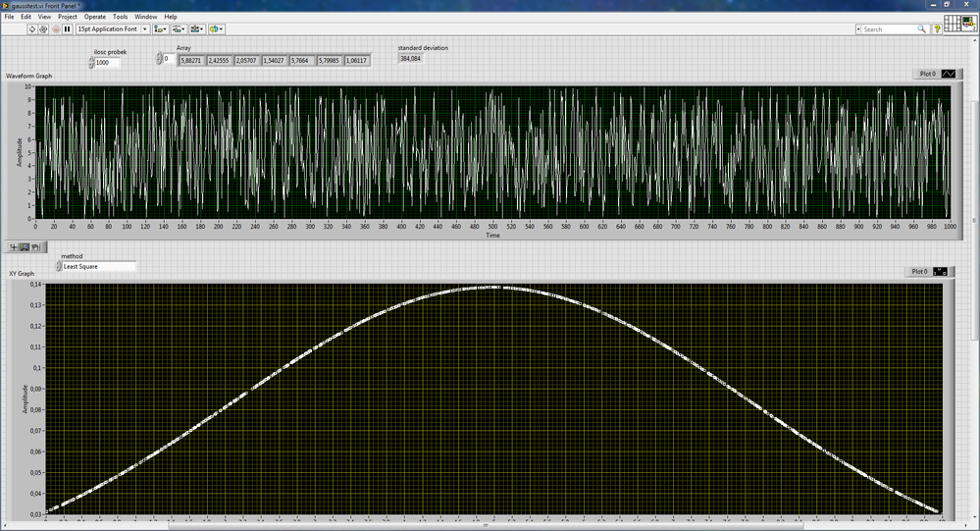Start Run Continuously mode
Image resolution: width=980 pixels, height=531 pixels.
(43, 29)
